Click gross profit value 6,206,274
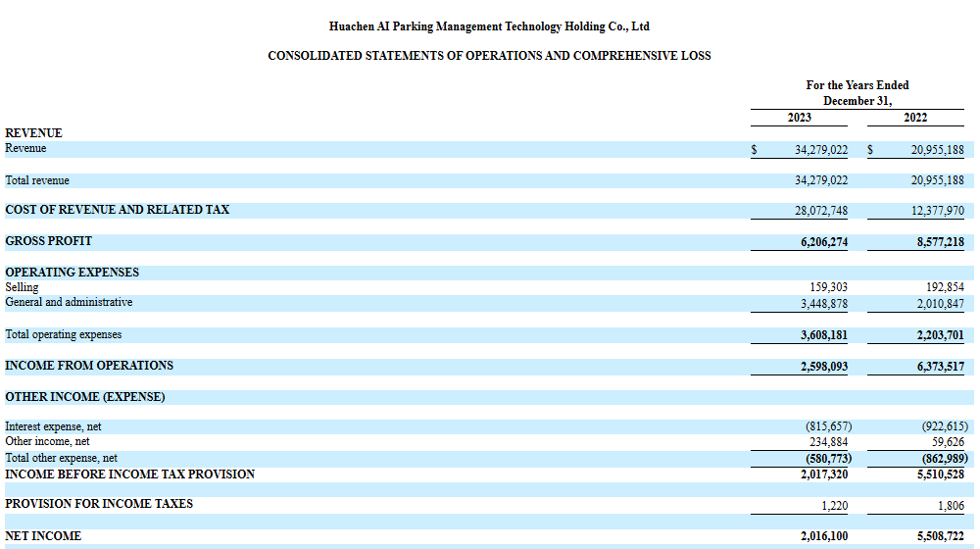 coord(824,242)
